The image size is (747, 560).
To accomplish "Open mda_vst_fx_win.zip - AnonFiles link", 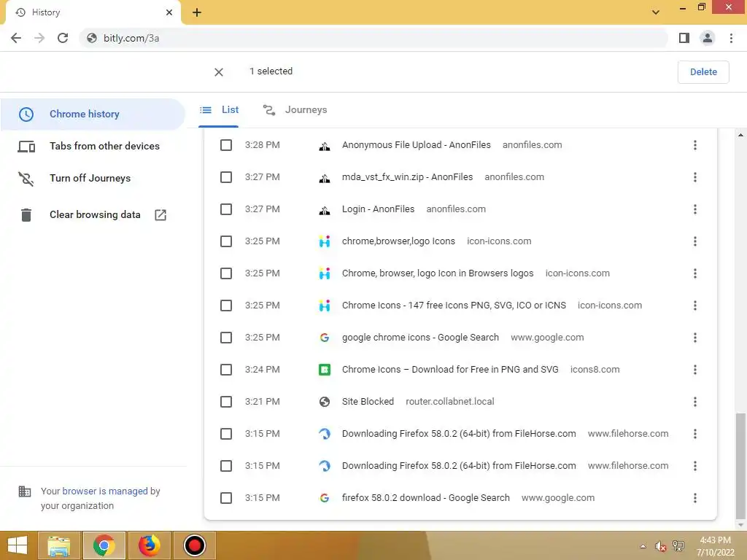I will (407, 177).
